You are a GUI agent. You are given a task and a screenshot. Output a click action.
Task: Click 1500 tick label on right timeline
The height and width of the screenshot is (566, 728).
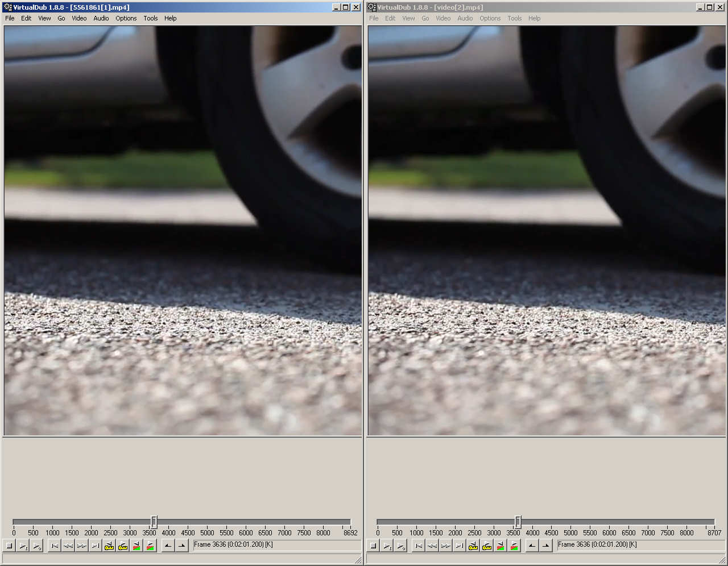[x=436, y=532]
